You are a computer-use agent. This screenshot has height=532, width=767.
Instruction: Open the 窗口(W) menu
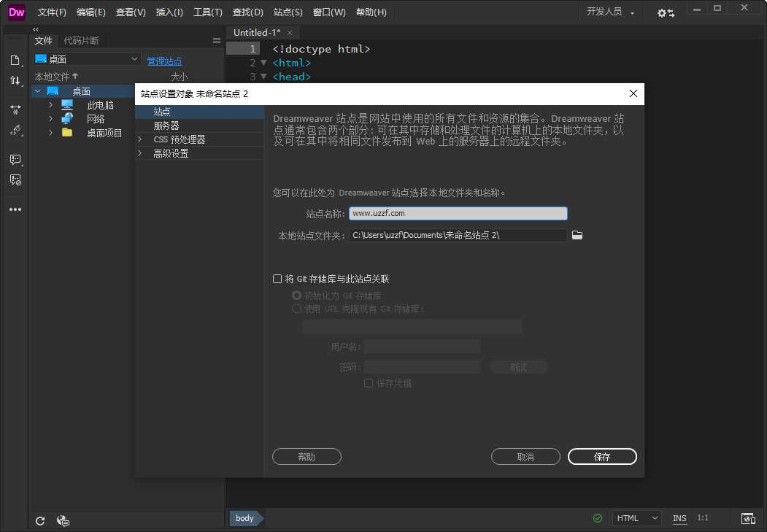329,12
